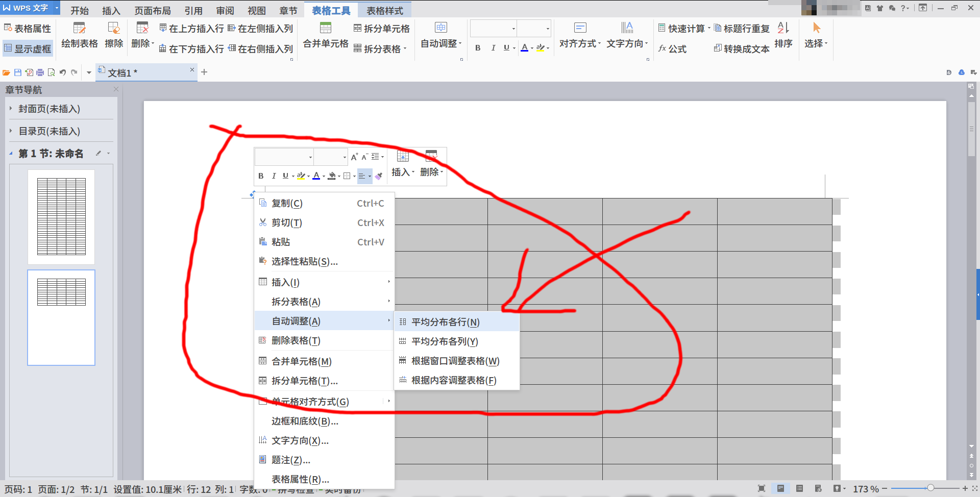Open 表格属性 from the ribbon

(28, 28)
